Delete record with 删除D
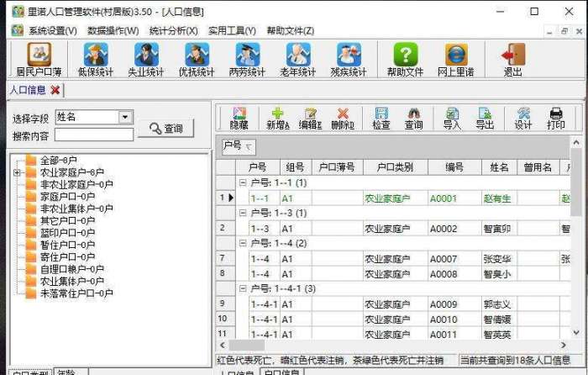The height and width of the screenshot is (375, 588). click(343, 119)
